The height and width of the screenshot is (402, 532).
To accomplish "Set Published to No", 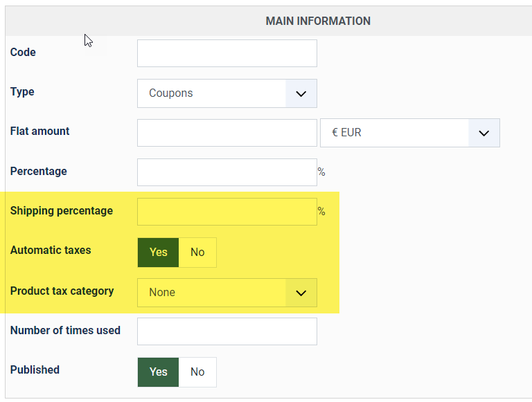I will (x=197, y=372).
